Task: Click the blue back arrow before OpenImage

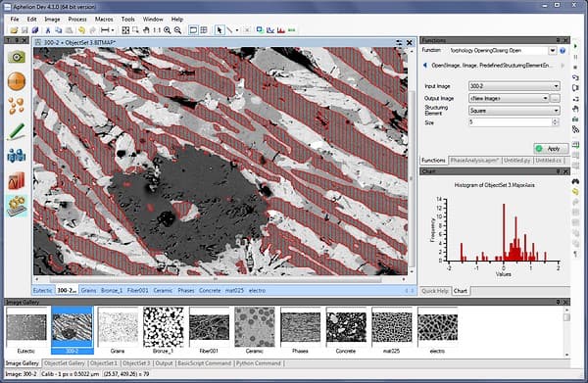Action: point(425,66)
